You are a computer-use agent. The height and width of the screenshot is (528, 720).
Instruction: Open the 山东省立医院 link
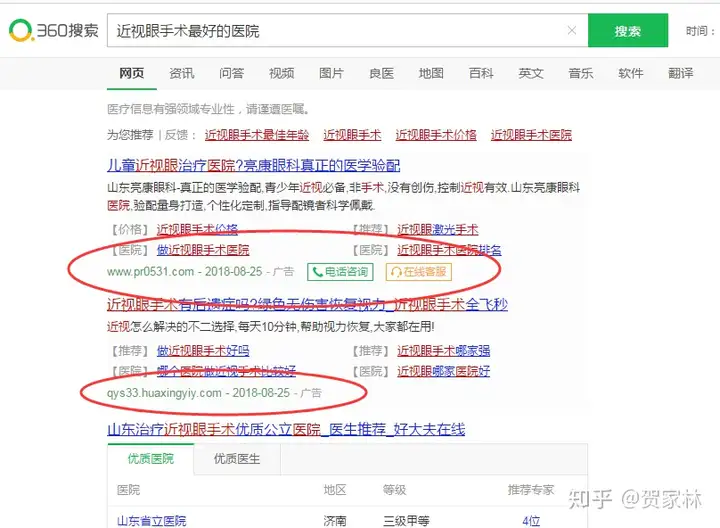[152, 521]
